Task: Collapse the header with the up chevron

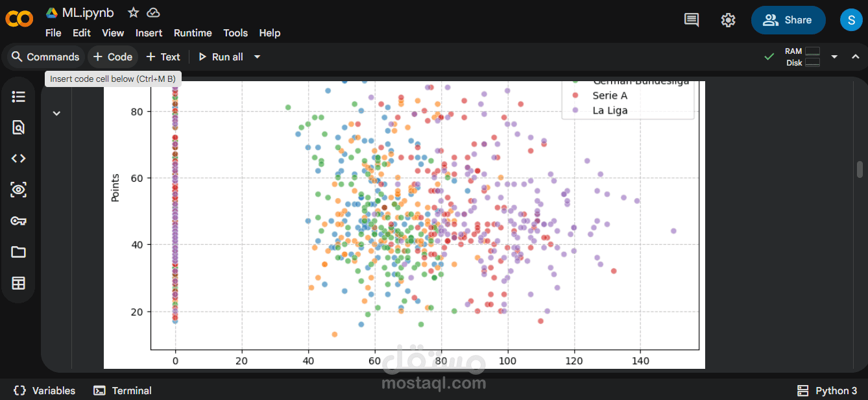Action: coord(854,57)
